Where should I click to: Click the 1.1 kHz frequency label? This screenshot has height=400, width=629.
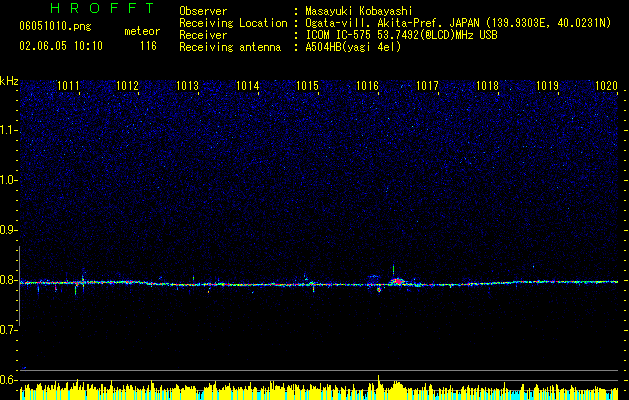coord(8,130)
